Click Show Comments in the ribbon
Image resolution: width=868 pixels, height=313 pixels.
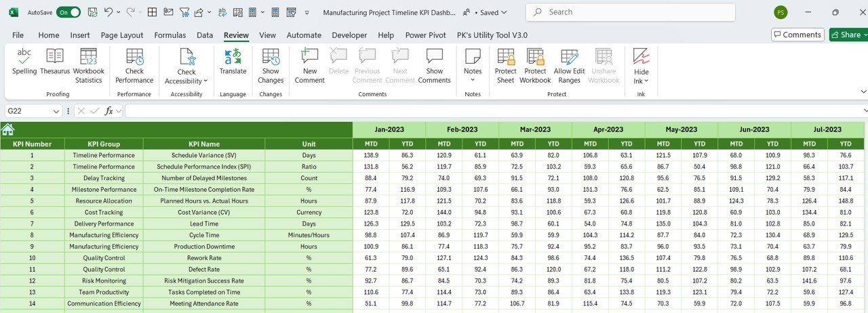434,66
